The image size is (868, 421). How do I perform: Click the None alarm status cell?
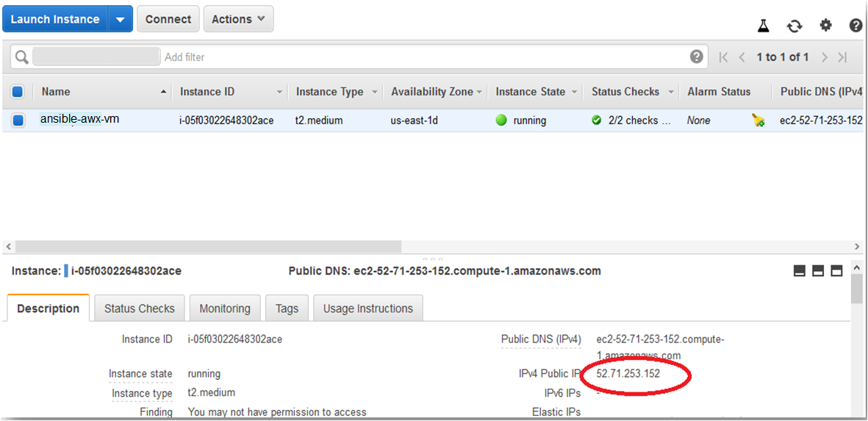pyautogui.click(x=699, y=120)
